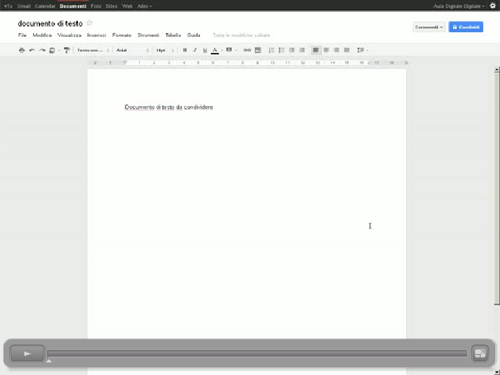This screenshot has width=500, height=375.
Task: Center align the text
Action: [x=326, y=50]
